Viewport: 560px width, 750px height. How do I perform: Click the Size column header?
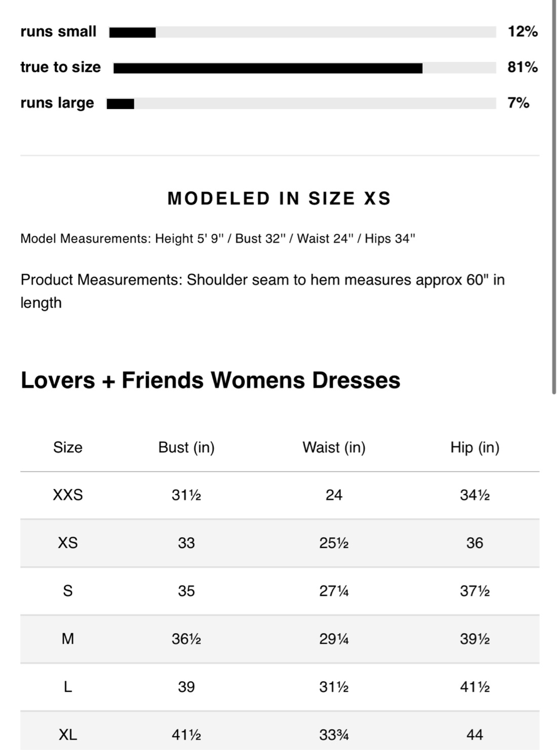click(x=68, y=447)
